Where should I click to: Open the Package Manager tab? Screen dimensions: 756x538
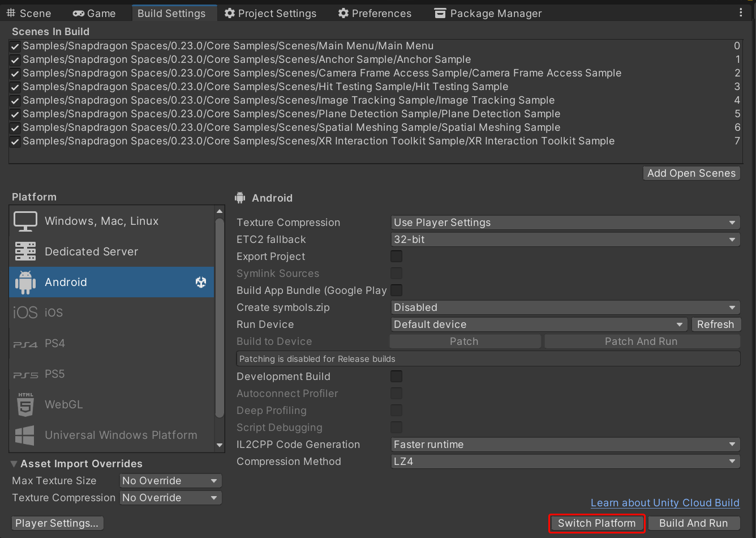coord(488,13)
